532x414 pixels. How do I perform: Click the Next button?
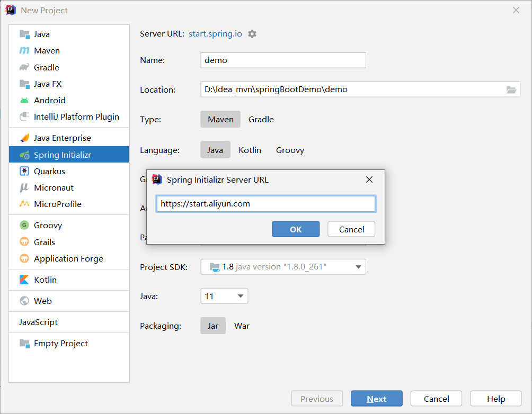[377, 399]
